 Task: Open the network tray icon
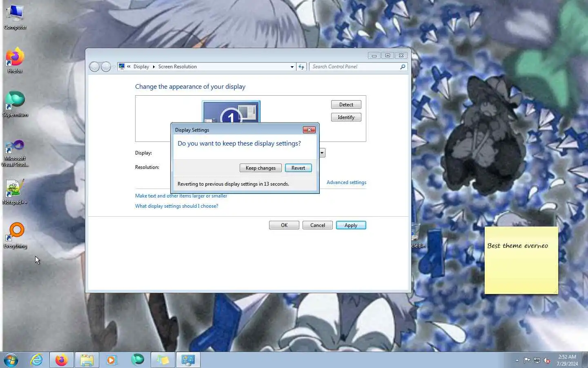tap(537, 360)
